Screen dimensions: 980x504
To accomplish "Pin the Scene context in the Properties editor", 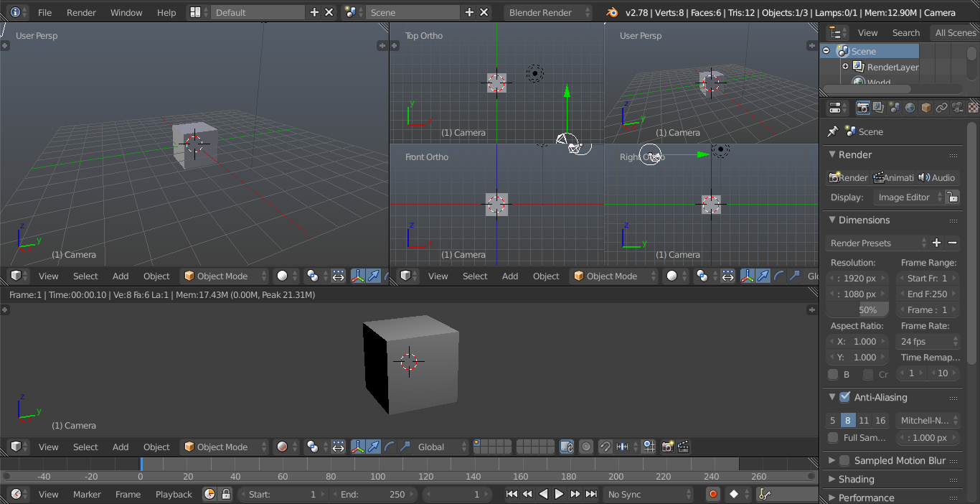I will click(x=832, y=131).
